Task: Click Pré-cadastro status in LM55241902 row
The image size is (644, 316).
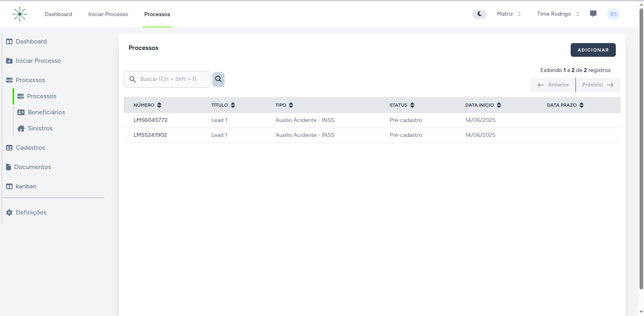Action: tap(406, 135)
